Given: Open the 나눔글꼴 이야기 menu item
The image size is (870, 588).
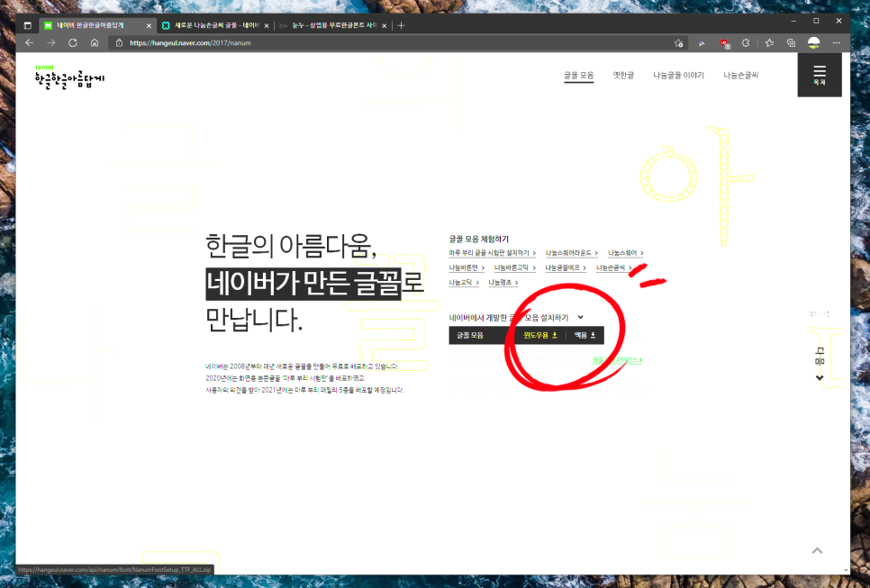Looking at the screenshot, I should pos(678,76).
